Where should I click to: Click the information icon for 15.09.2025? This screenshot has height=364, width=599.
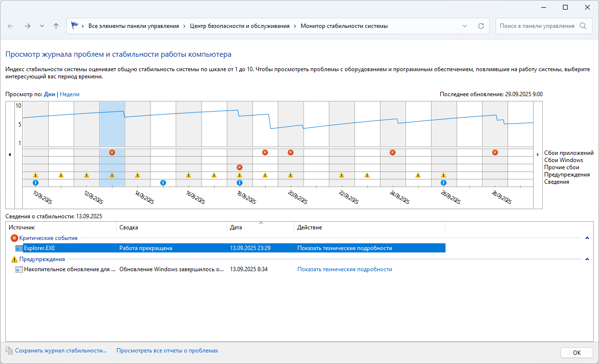(x=163, y=183)
